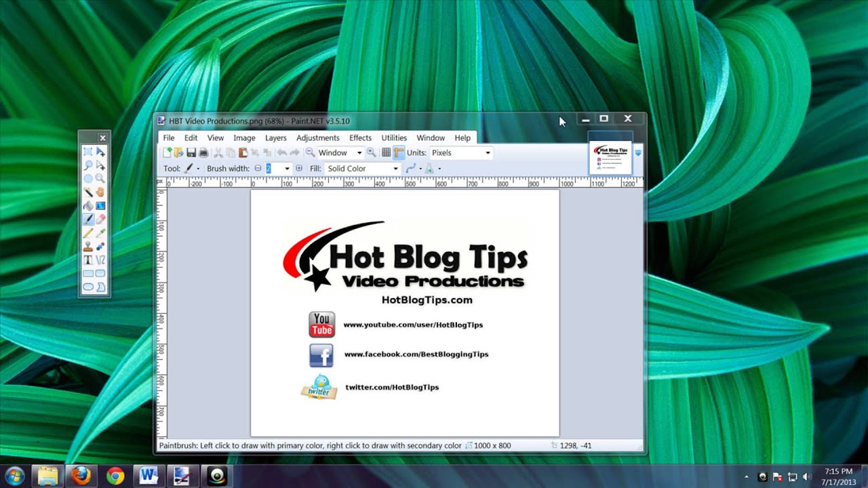Click the Zoom Out magnifier icon
The image size is (868, 488).
[310, 152]
